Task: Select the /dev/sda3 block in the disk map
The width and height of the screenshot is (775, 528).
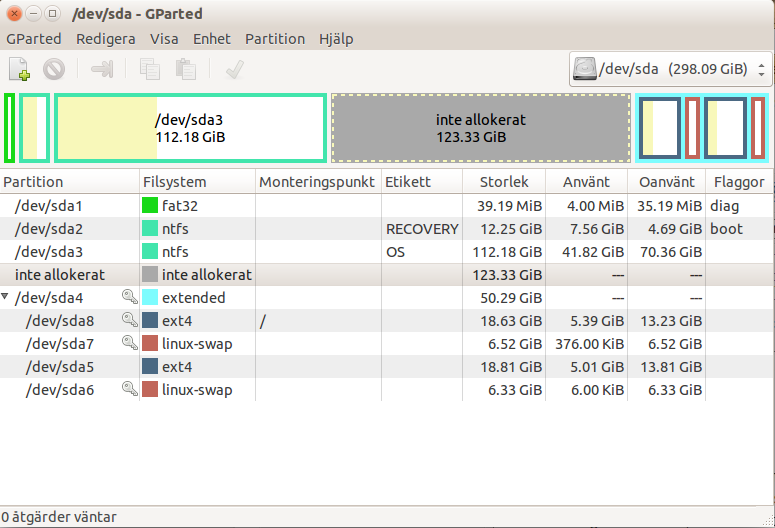Action: pos(190,128)
